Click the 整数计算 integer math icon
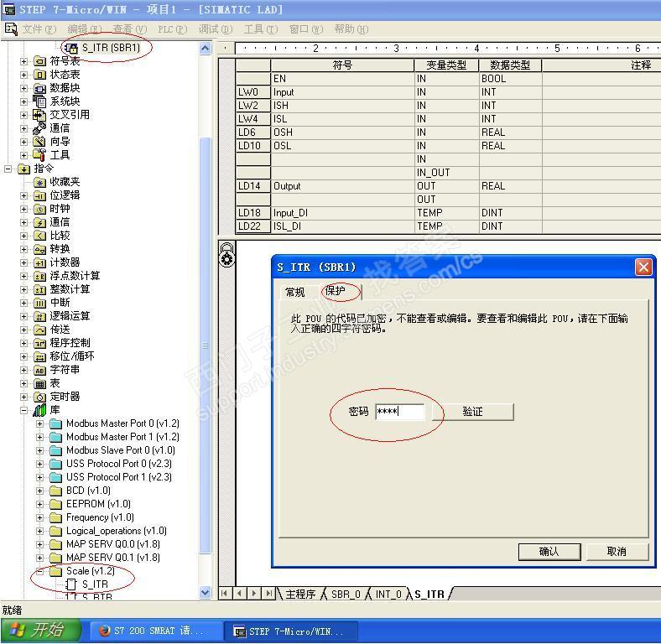This screenshot has width=661, height=644. [39, 289]
